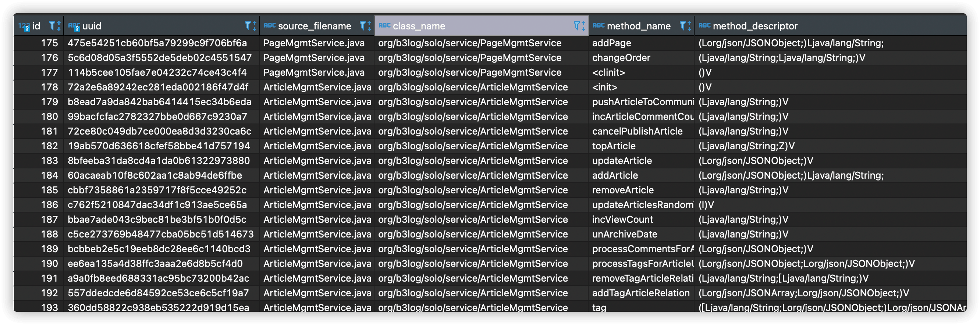Select method name unArchiveDate
Image resolution: width=980 pixels, height=325 pixels.
(x=625, y=234)
